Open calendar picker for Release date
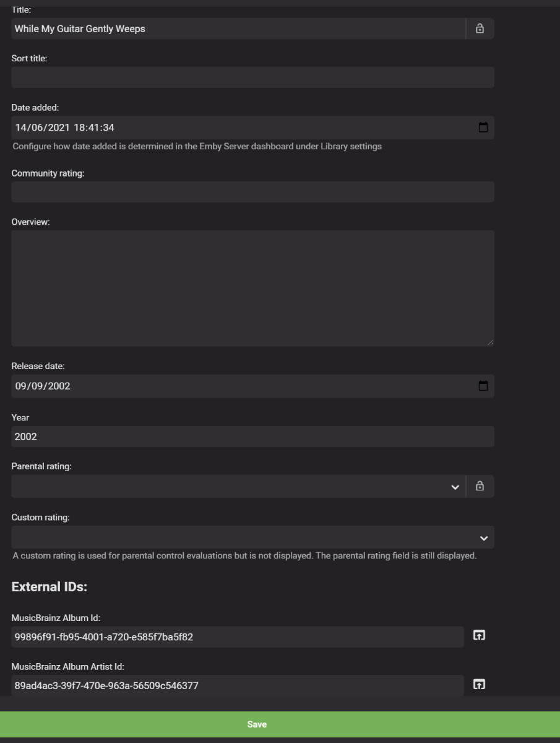 click(483, 386)
